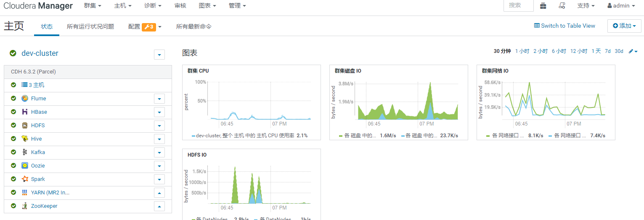This screenshot has height=220, width=644.
Task: Open Oozie actions dropdown
Action: tap(159, 166)
